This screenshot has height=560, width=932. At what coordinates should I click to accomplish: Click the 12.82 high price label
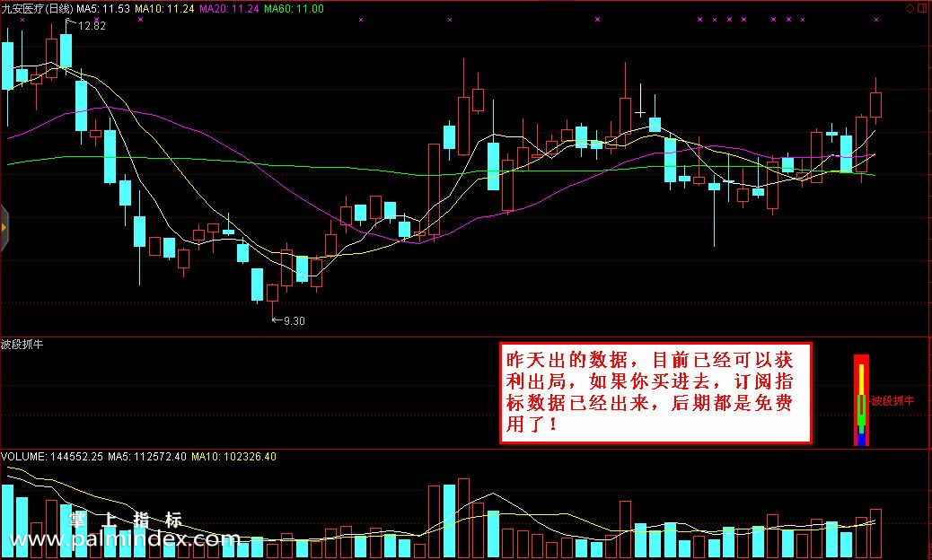(x=92, y=25)
